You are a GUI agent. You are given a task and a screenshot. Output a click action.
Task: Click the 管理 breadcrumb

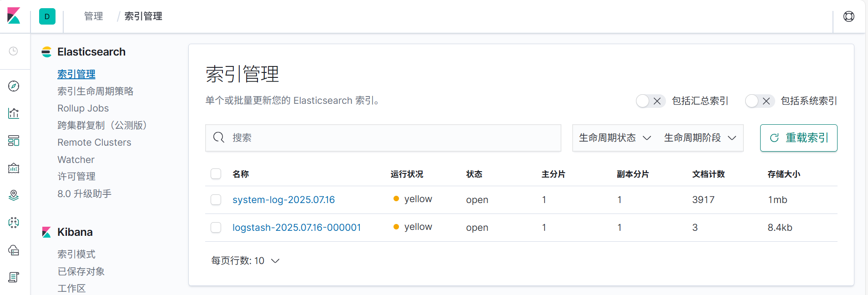(x=94, y=16)
